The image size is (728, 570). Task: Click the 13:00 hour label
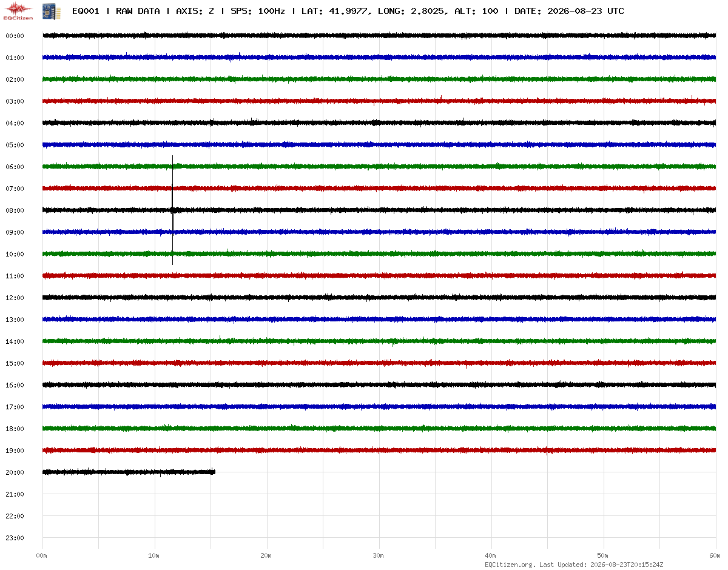(x=15, y=320)
